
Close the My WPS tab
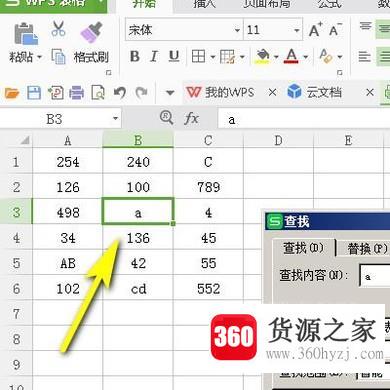coord(272,92)
